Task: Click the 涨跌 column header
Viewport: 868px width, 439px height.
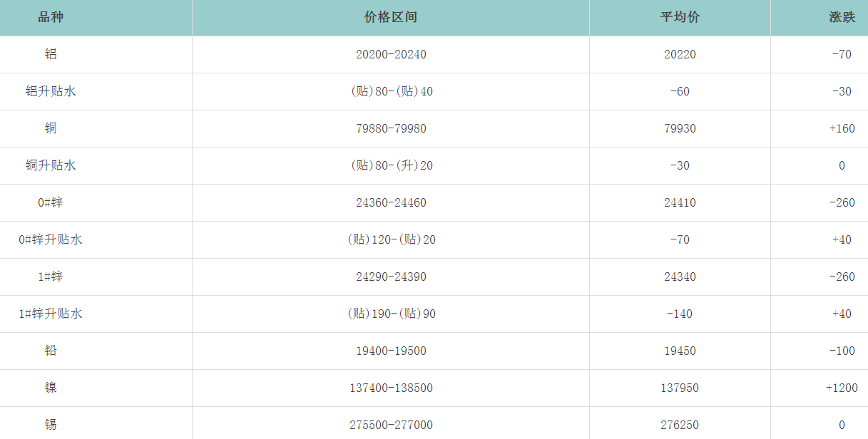Action: 842,17
